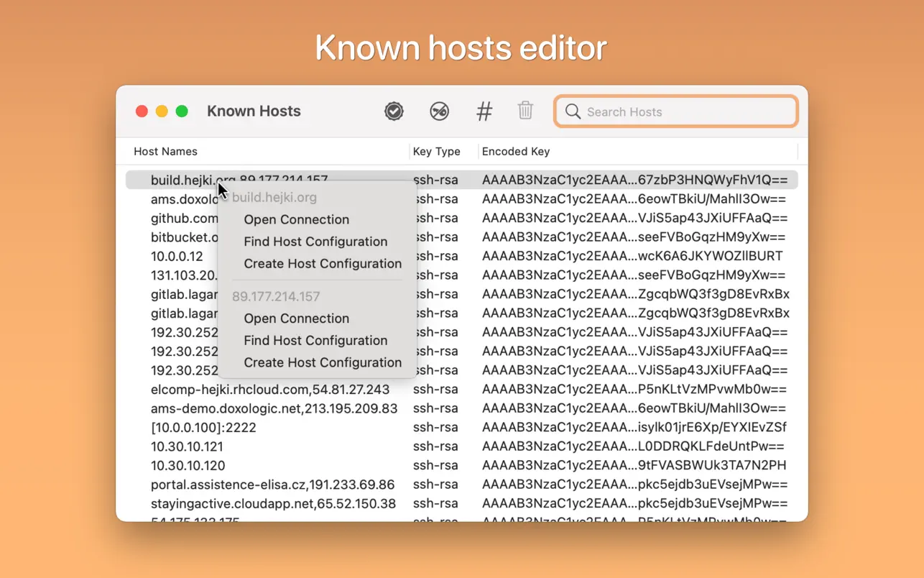Click the magnifying glass in search field
This screenshot has height=578, width=924.
(573, 111)
